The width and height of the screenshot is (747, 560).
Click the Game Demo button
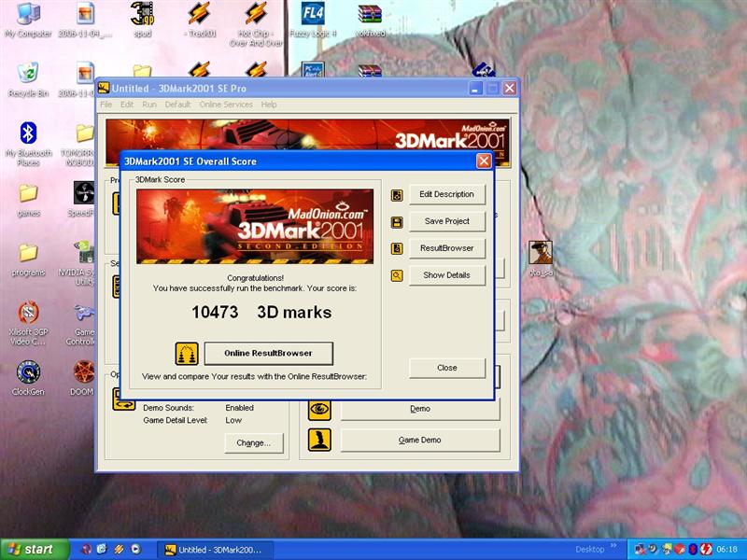pos(419,440)
